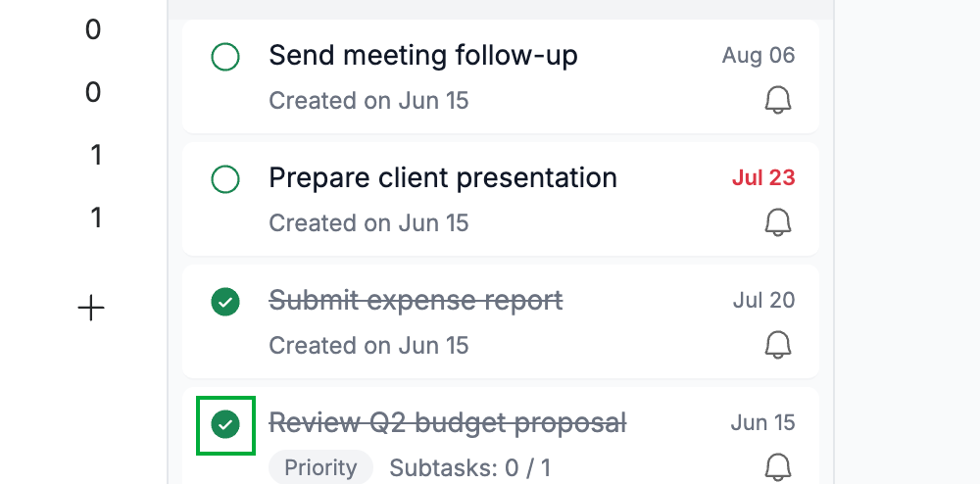
Task: Expand the Subtasks: 0 / 1 indicator
Action: (x=470, y=467)
